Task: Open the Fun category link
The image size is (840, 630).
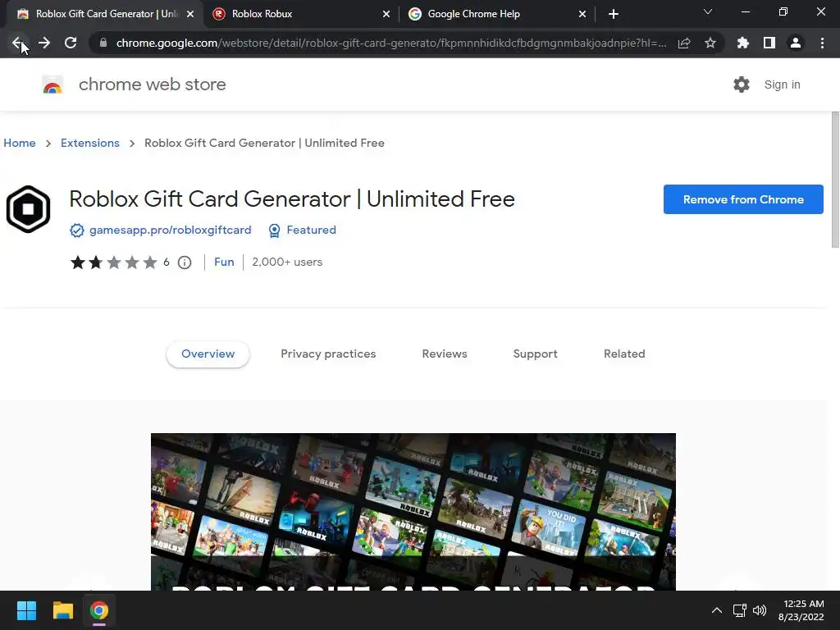Action: pos(224,262)
